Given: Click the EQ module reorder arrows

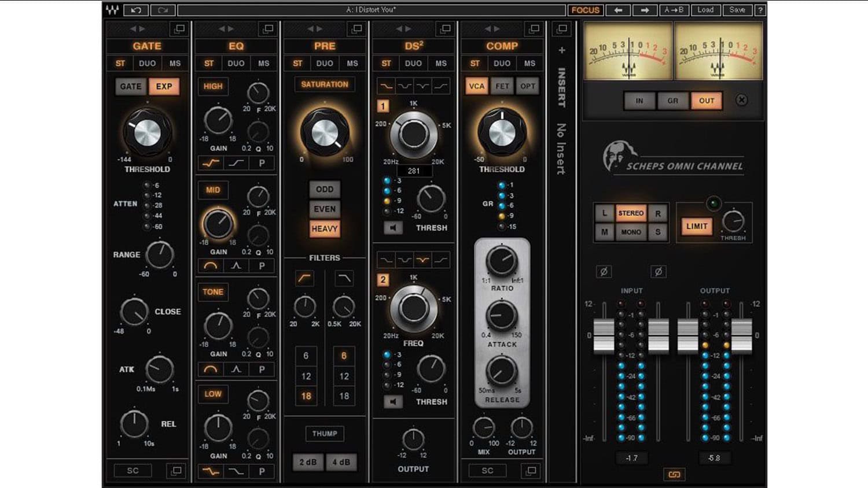Looking at the screenshot, I should (226, 28).
